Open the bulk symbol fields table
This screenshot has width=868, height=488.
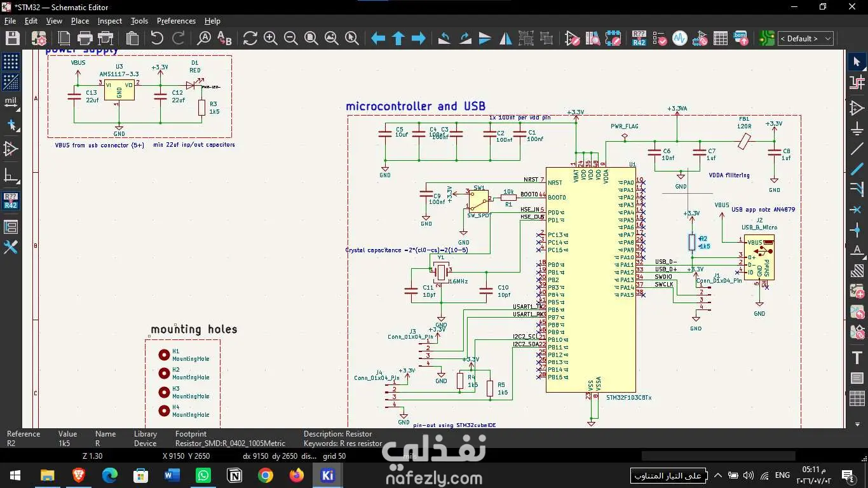tap(721, 38)
